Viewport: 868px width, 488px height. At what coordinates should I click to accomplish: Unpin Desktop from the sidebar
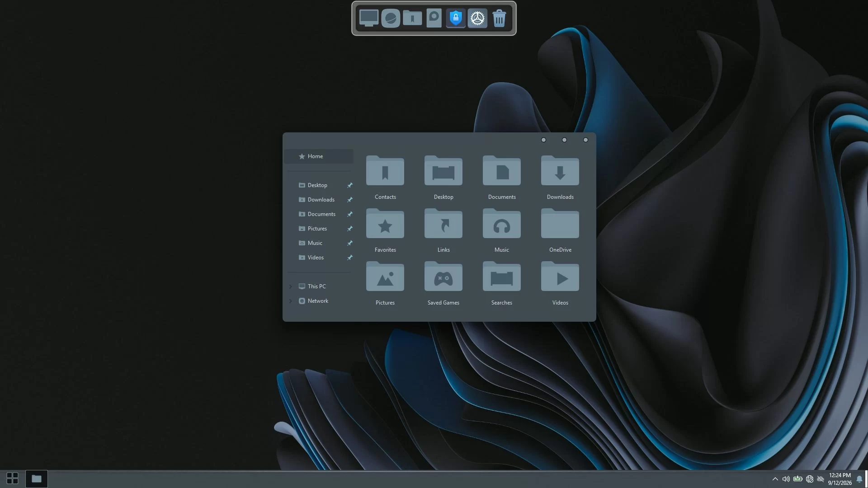coord(349,185)
